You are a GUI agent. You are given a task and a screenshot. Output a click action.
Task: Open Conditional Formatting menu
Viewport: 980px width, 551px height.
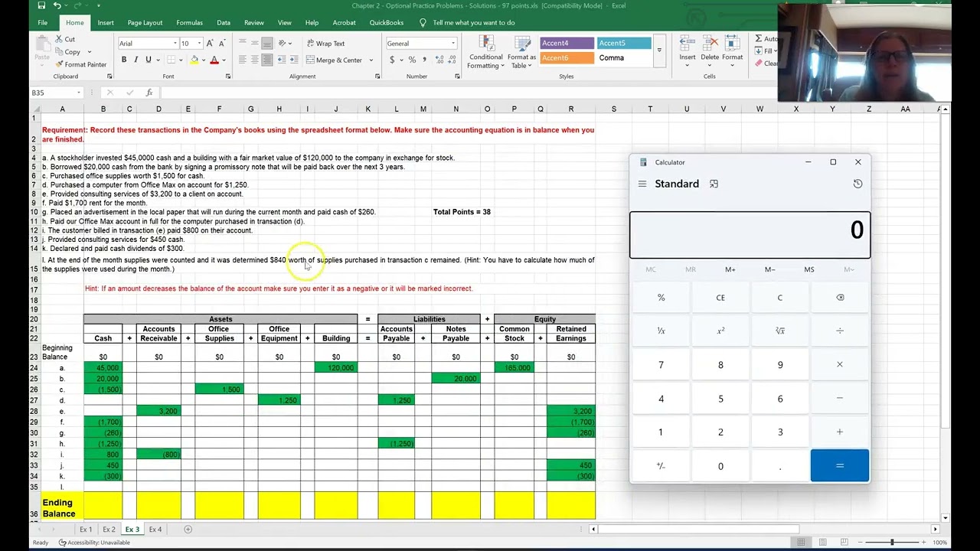[x=486, y=52]
